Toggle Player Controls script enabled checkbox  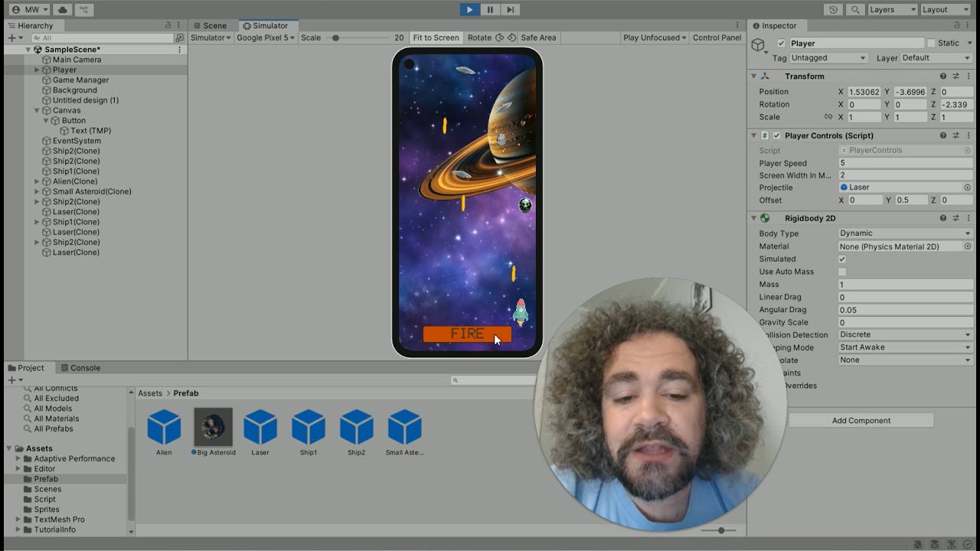pyautogui.click(x=777, y=135)
